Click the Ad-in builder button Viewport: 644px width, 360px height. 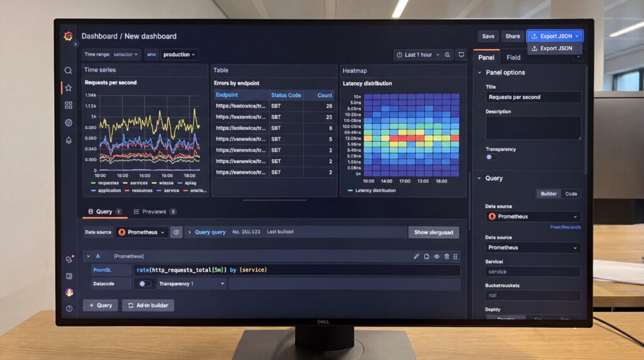click(x=148, y=305)
